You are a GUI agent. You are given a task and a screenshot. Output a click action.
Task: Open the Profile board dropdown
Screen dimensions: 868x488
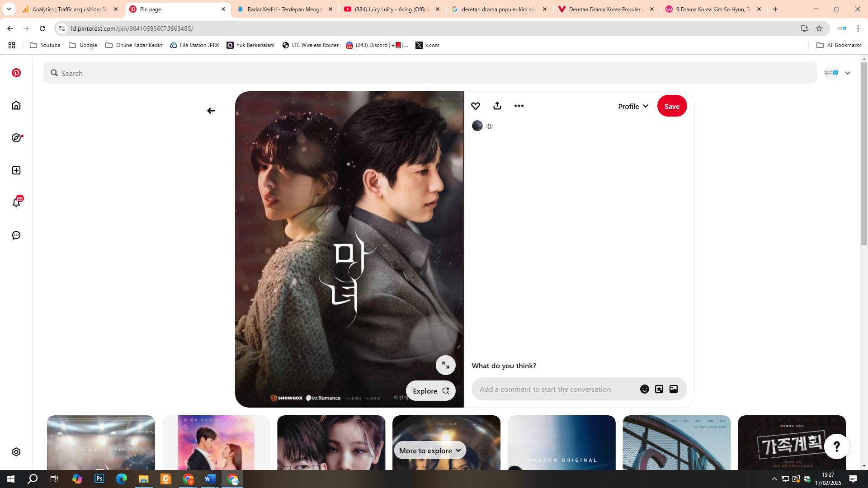click(633, 106)
